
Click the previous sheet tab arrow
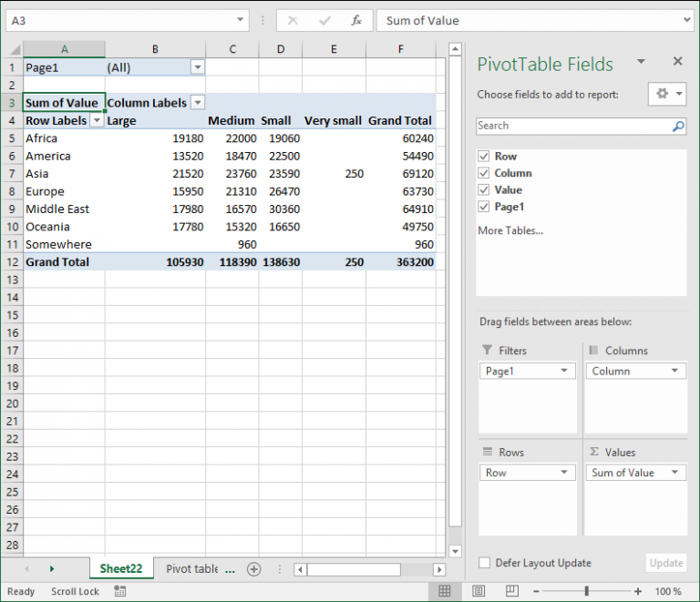click(x=26, y=569)
